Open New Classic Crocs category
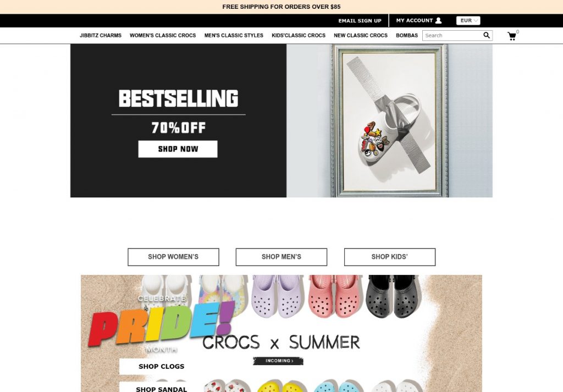This screenshot has width=563, height=392. pyautogui.click(x=361, y=36)
